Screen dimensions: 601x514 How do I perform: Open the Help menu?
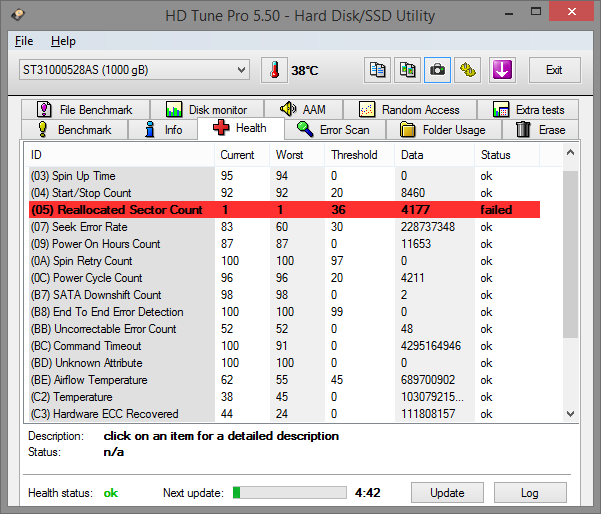(63, 41)
